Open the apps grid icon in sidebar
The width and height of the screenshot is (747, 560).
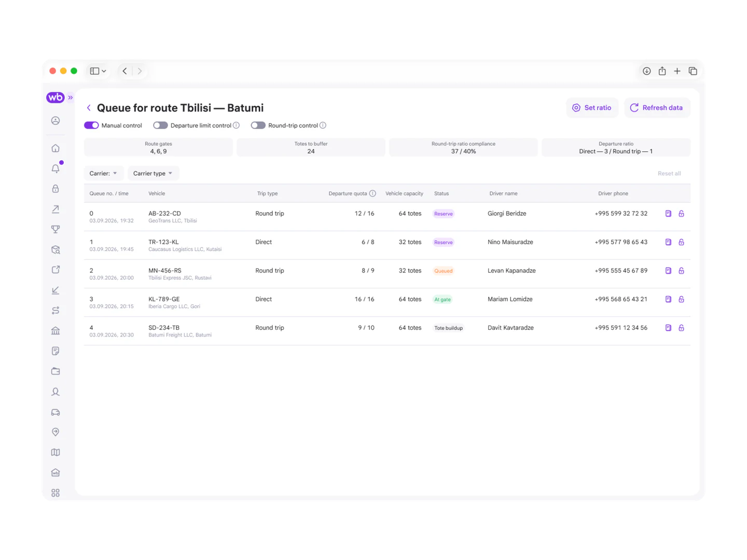coord(56,493)
